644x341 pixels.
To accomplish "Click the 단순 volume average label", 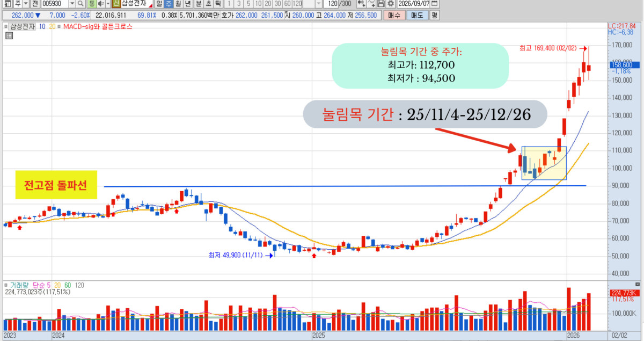I will point(39,284).
